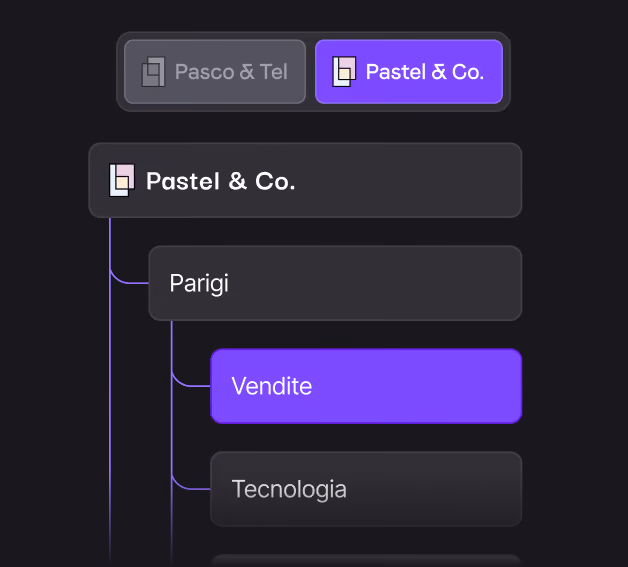
Task: Click the "Parigi" label text
Action: coord(199,284)
